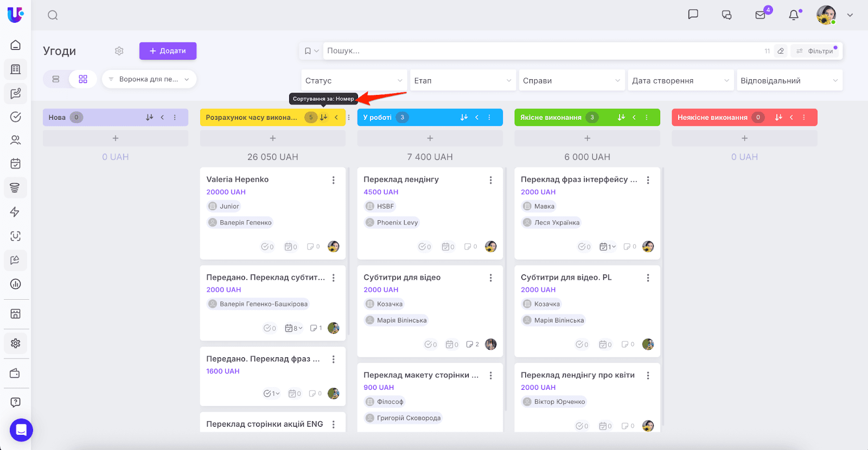Click the Додати button
The image size is (868, 450).
[x=168, y=51]
